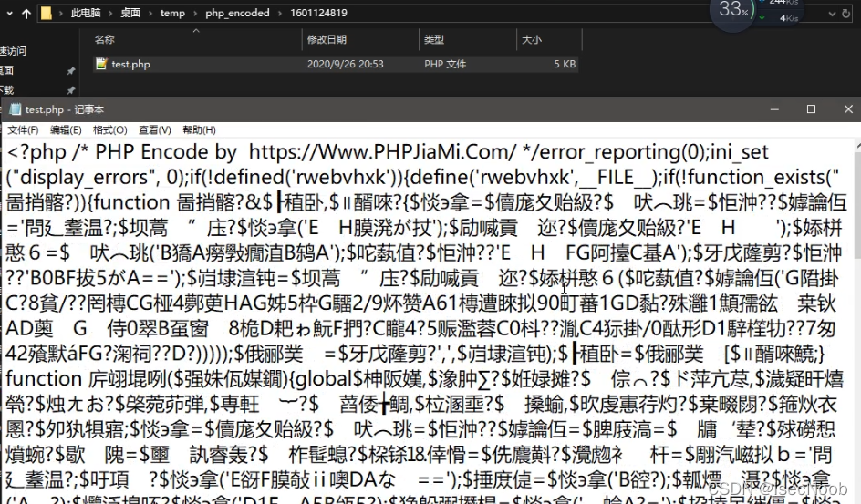
Task: Navigate to the 'temp' breadcrumb folder
Action: click(172, 13)
